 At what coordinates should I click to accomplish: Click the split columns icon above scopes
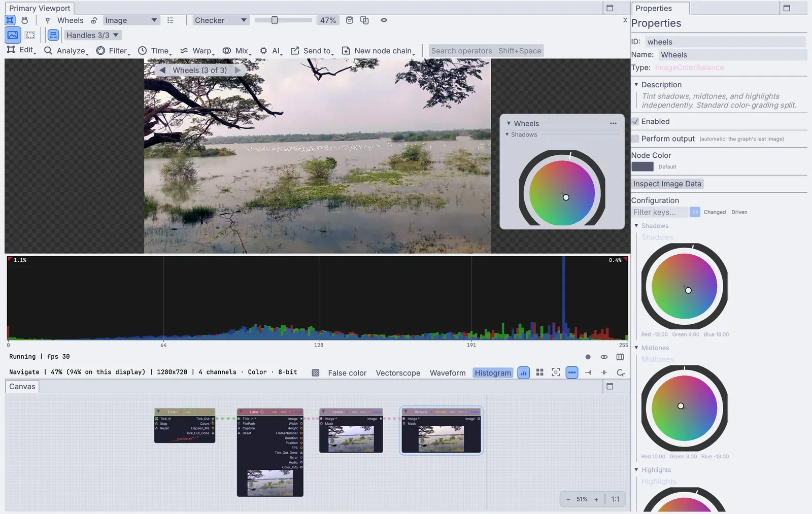[620, 357]
